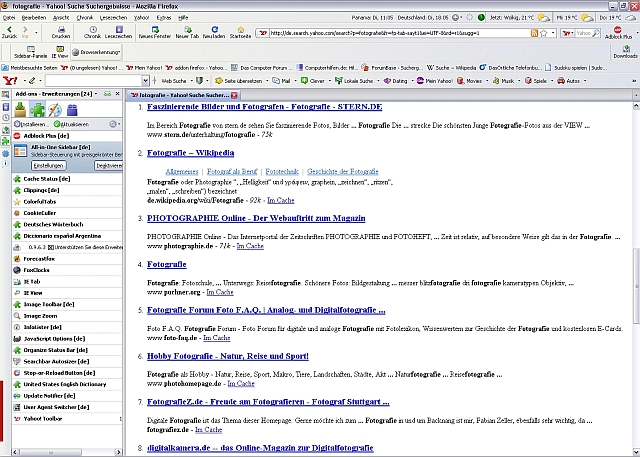Click the Drucken toolbar icon

pyautogui.click(x=60, y=30)
